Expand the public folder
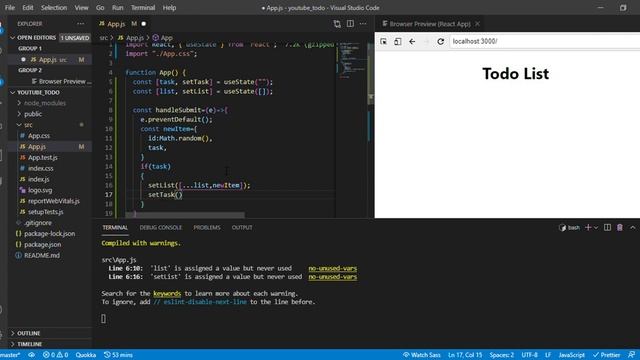 pyautogui.click(x=50, y=114)
